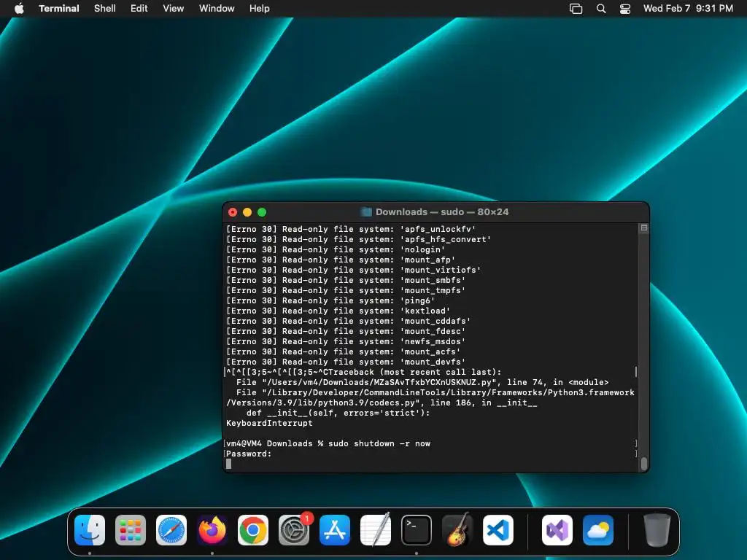The width and height of the screenshot is (747, 560).
Task: Click the 'Downloads — sudo — 80×24' window title
Action: [x=441, y=212]
